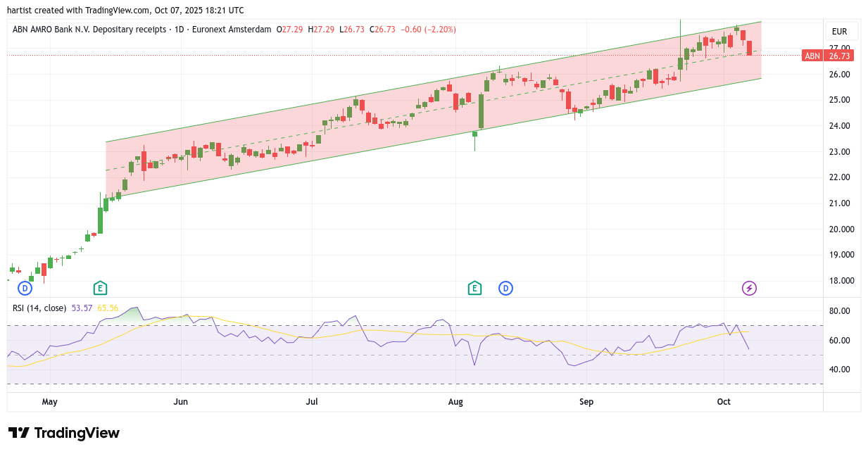Screen dimensions: 868x454
Task: Click the 60.00 level on RSI axis
Action: tap(839, 341)
